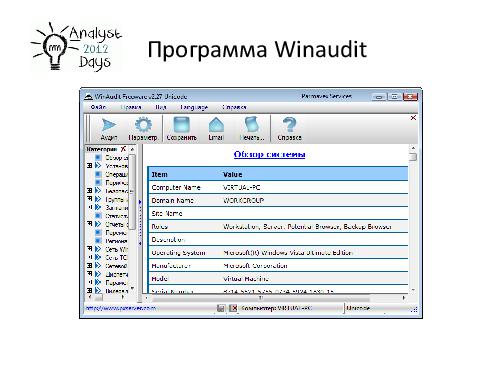This screenshot has height=375, width=500.
Task: Open the Справка menu in menu bar
Action: [234, 107]
